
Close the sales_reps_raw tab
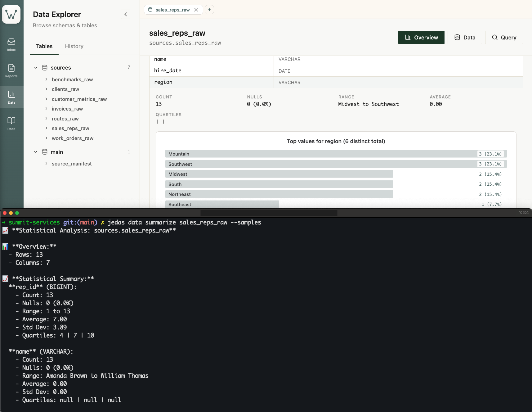coord(196,10)
